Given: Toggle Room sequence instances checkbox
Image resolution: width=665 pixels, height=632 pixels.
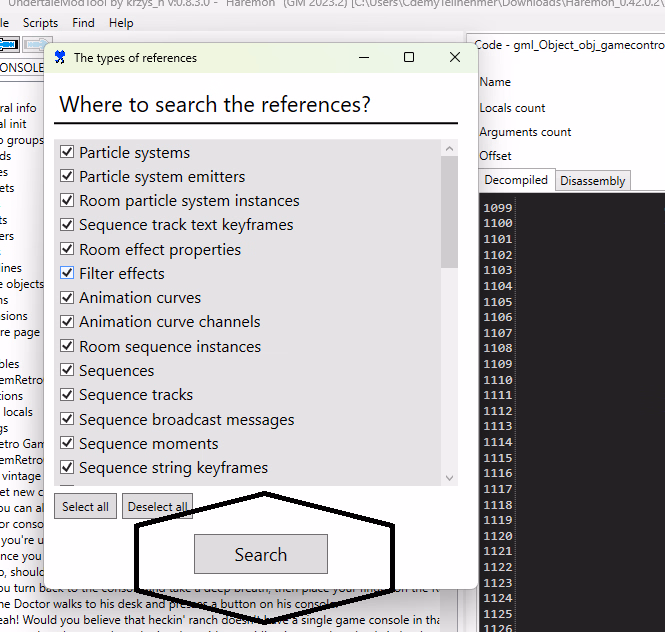Looking at the screenshot, I should pos(68,346).
